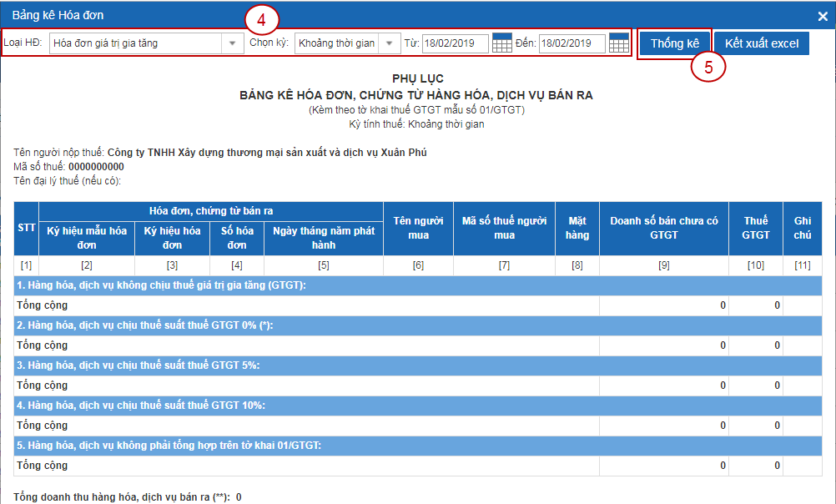
Task: Click the Từ start date field
Action: coord(455,43)
